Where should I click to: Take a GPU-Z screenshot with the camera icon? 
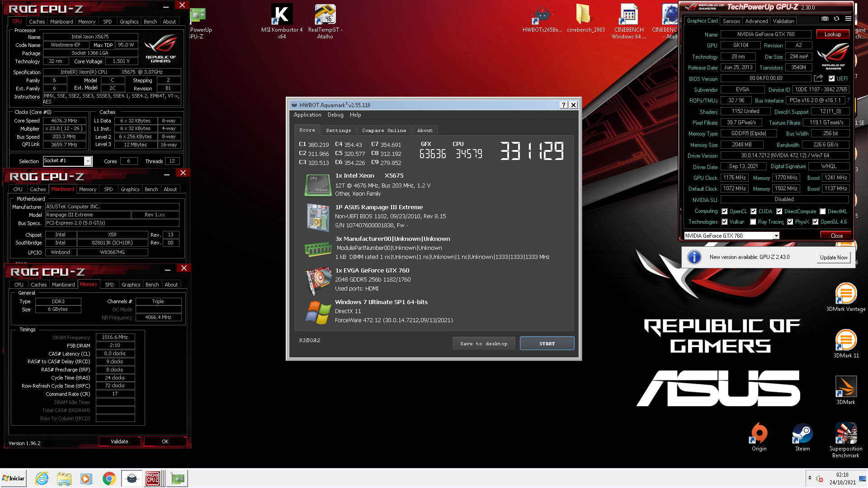click(825, 19)
